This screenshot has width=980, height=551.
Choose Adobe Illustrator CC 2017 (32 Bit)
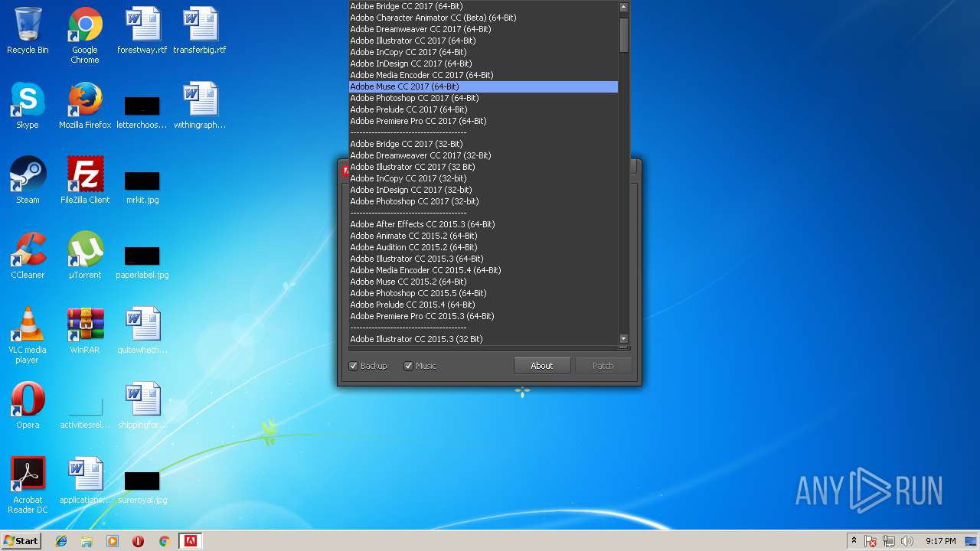point(483,167)
